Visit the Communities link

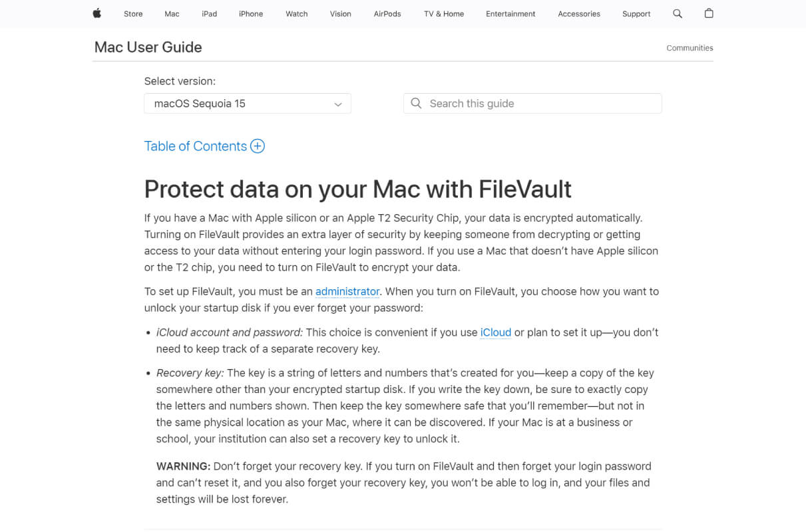pyautogui.click(x=690, y=48)
